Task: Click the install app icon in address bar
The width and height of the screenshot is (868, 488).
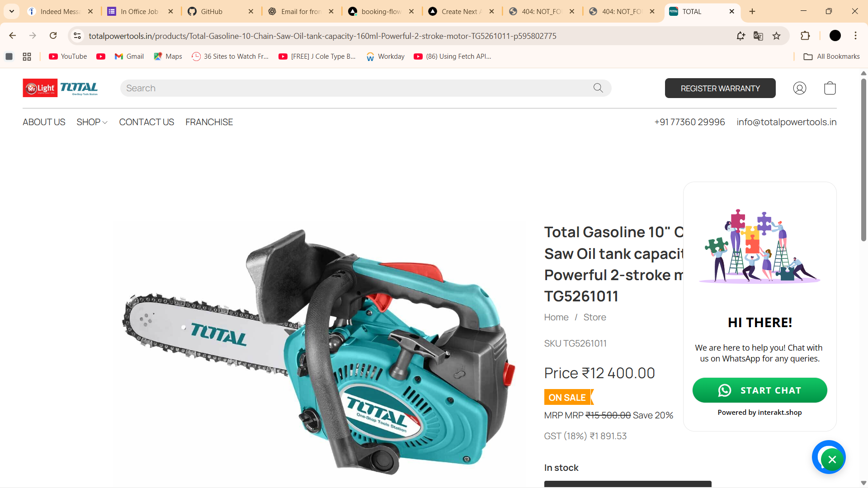Action: [741, 36]
